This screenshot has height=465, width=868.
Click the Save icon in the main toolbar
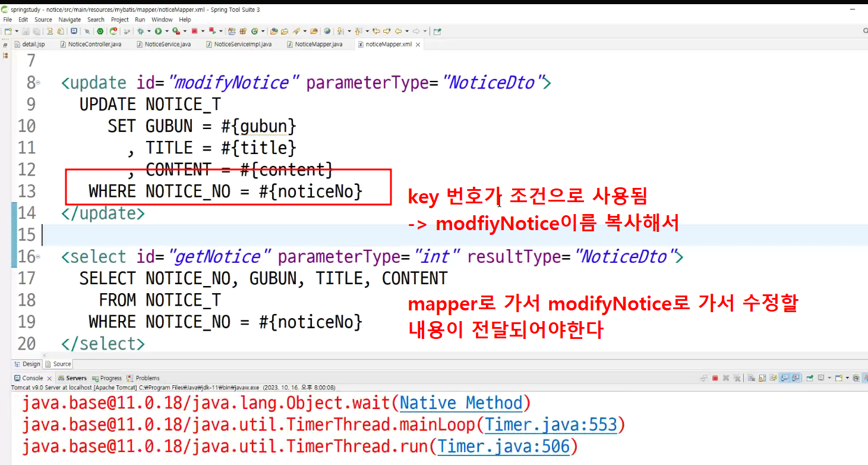click(x=26, y=31)
